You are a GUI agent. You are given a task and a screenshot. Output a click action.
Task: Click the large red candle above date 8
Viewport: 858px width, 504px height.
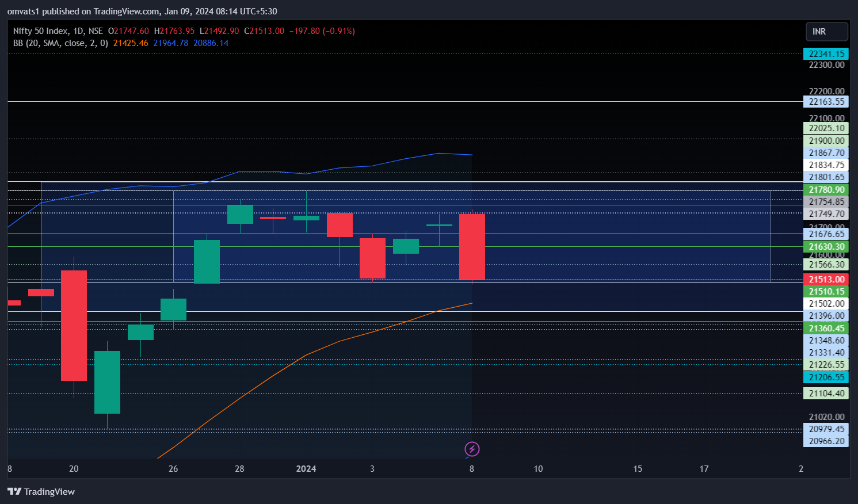(472, 247)
